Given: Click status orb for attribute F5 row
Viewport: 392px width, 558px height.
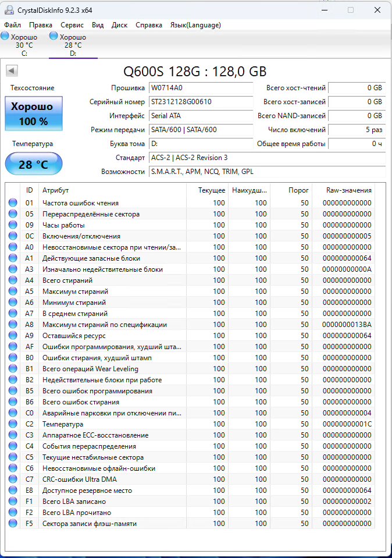Looking at the screenshot, I should point(13,523).
